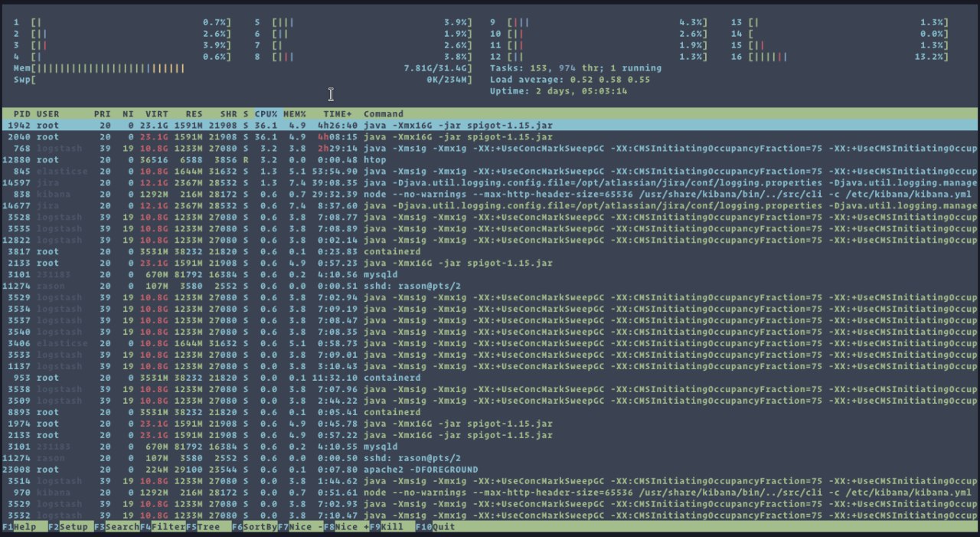This screenshot has height=537, width=980.
Task: Select logstash process row PID 12822
Action: click(490, 240)
